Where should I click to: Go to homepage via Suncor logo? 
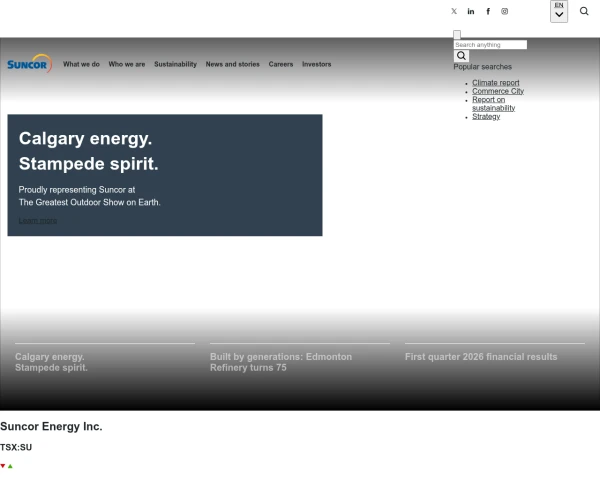pos(29,64)
